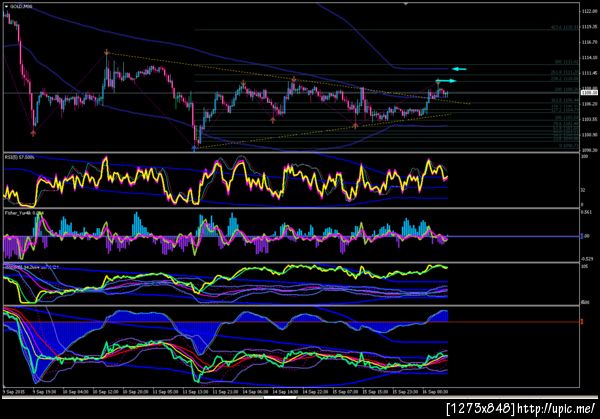
Task: Click the 16 Sep 08:00 time axis label
Action: [435, 392]
